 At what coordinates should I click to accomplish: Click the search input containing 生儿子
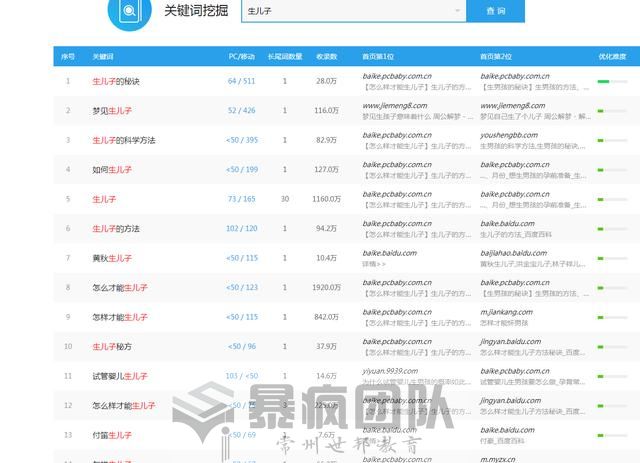tap(353, 11)
